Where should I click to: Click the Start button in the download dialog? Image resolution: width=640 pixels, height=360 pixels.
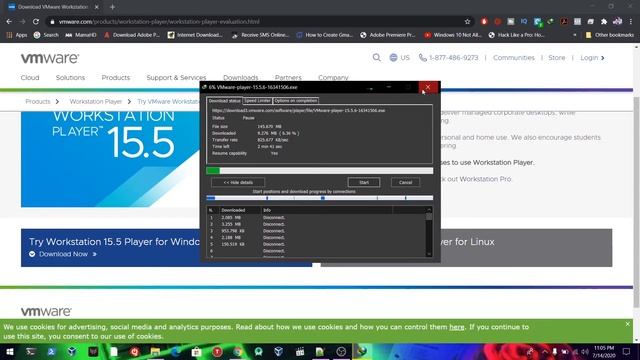[364, 182]
